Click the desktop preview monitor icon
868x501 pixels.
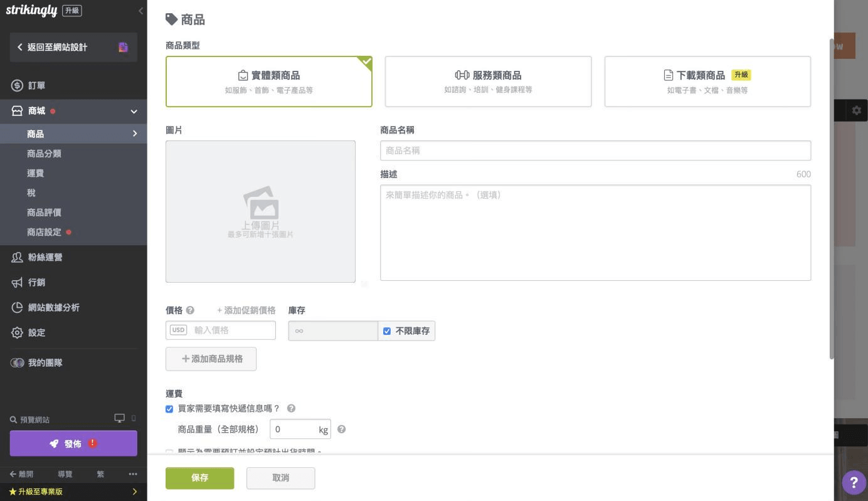(x=119, y=419)
